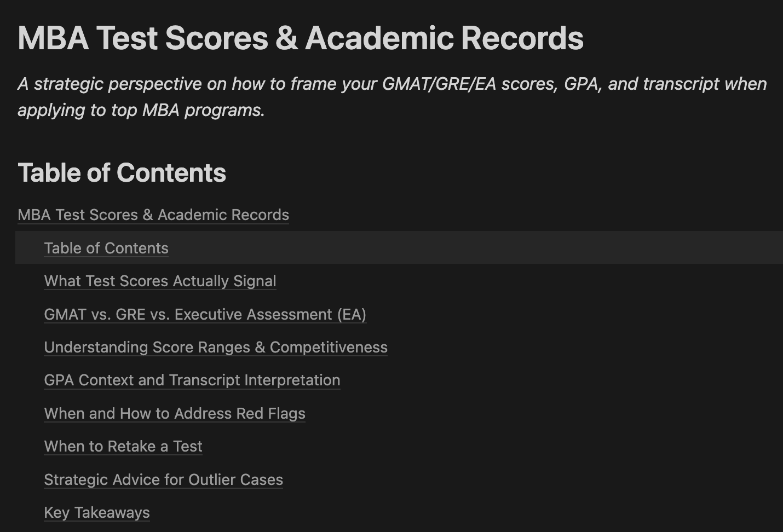Open "GMAT vs. GRE vs. Executive Assessment (EA)" link
Image resolution: width=783 pixels, height=532 pixels.
point(205,314)
